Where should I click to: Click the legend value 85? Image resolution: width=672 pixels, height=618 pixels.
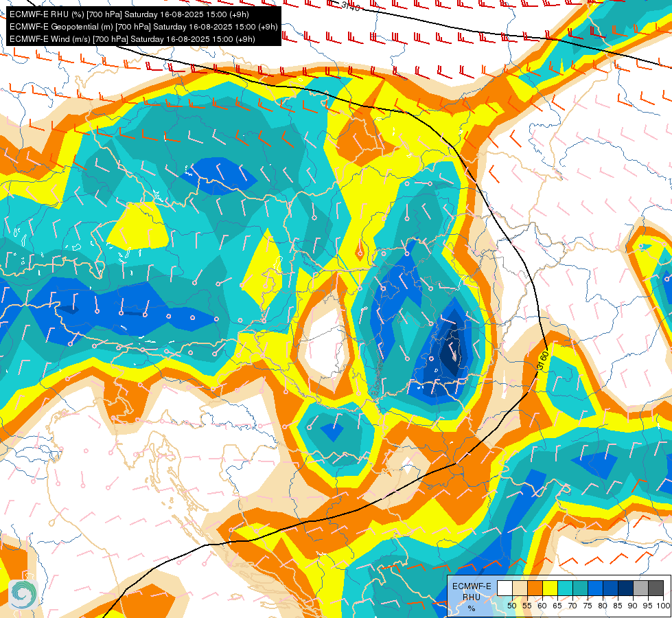618,606
